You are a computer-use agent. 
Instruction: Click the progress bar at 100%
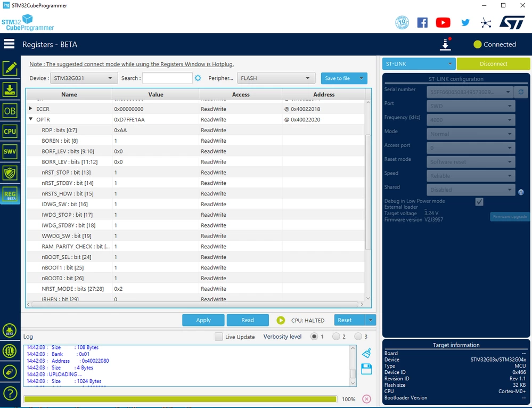[x=180, y=399]
